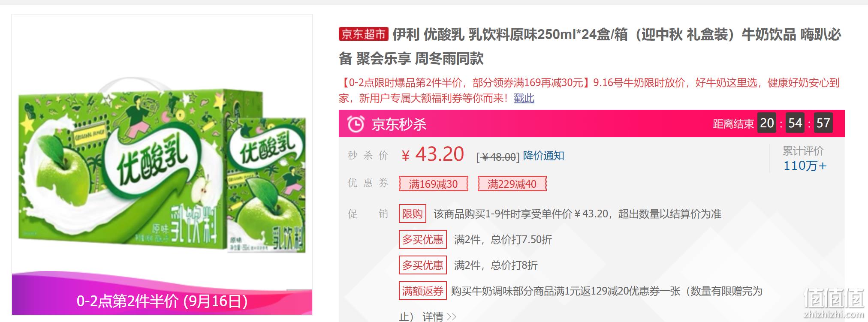Claim the 满229减40 coupon
Screen dimensions: 868x322
click(512, 184)
